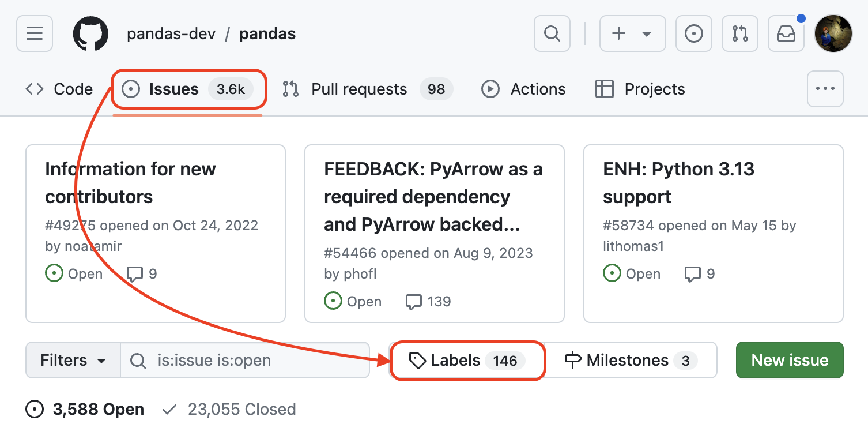Expand the Filters dropdown
Image resolution: width=868 pixels, height=435 pixels.
(x=73, y=361)
